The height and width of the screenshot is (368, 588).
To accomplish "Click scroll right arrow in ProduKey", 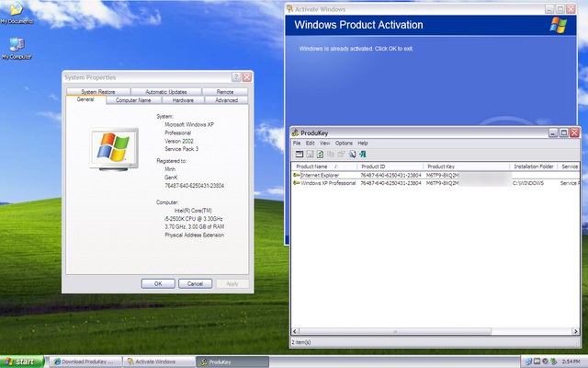I will pyautogui.click(x=576, y=331).
